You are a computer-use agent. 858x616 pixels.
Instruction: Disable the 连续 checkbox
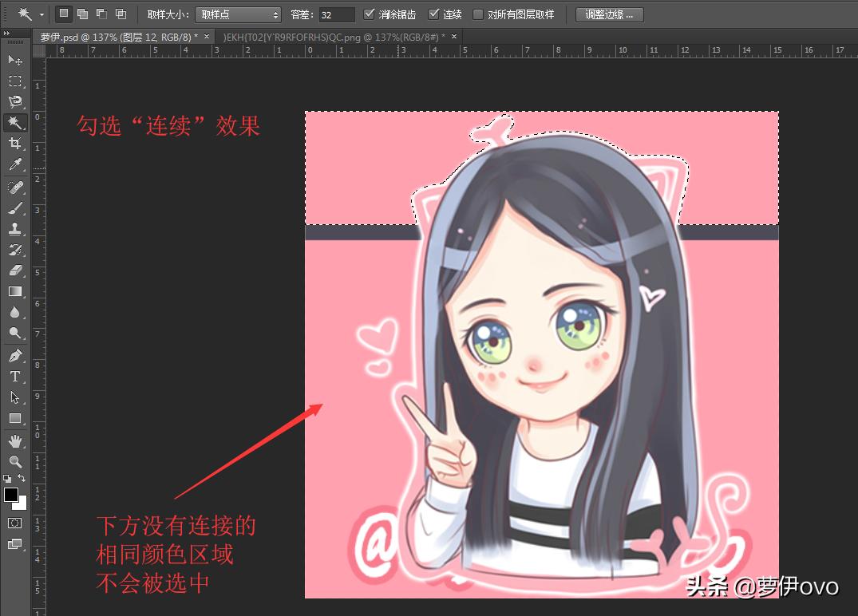[435, 14]
